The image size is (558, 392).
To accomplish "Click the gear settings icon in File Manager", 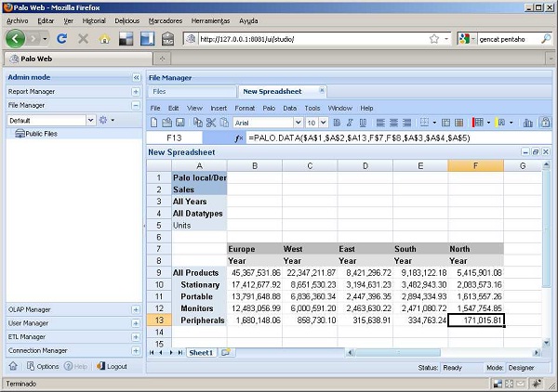I will [x=103, y=120].
